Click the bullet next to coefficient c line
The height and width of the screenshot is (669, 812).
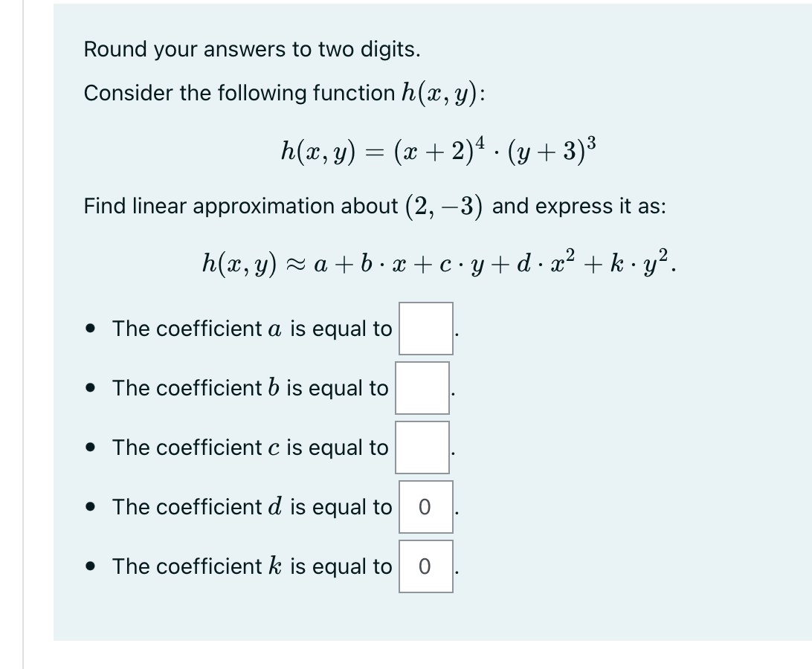pyautogui.click(x=91, y=447)
